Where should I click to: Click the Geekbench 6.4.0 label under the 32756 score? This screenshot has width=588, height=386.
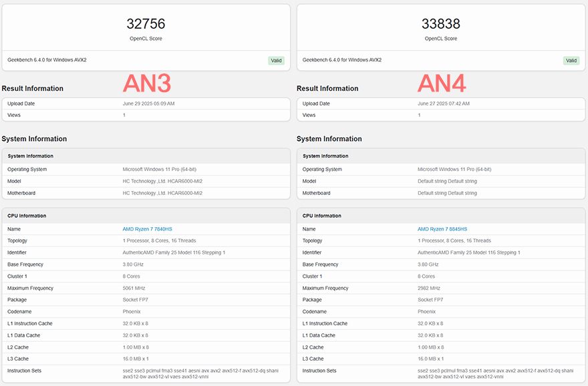click(47, 60)
